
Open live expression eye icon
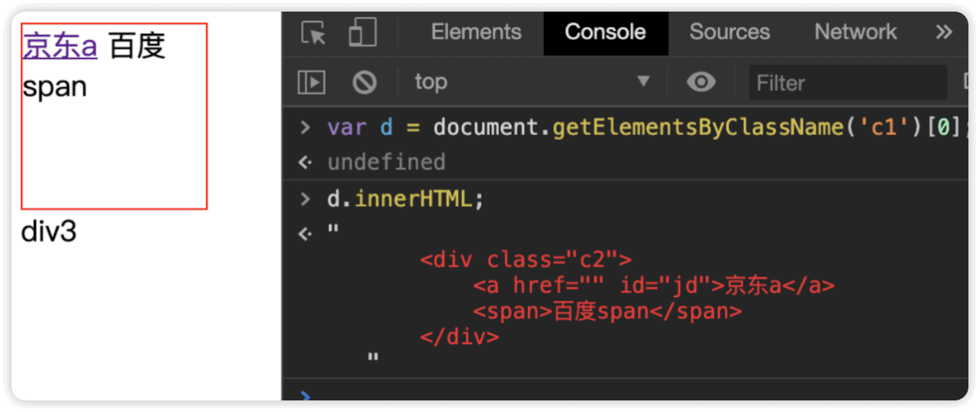(701, 82)
